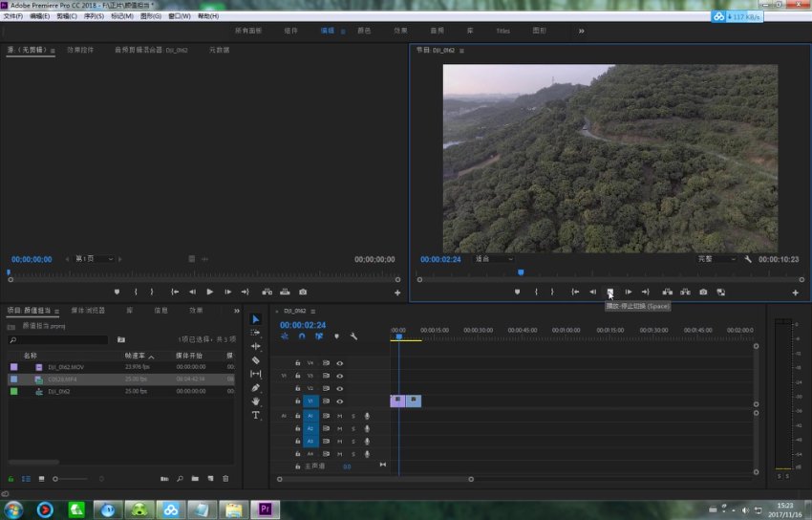Open the playback resolution dropdown in Program monitor
812x520 pixels.
[716, 259]
